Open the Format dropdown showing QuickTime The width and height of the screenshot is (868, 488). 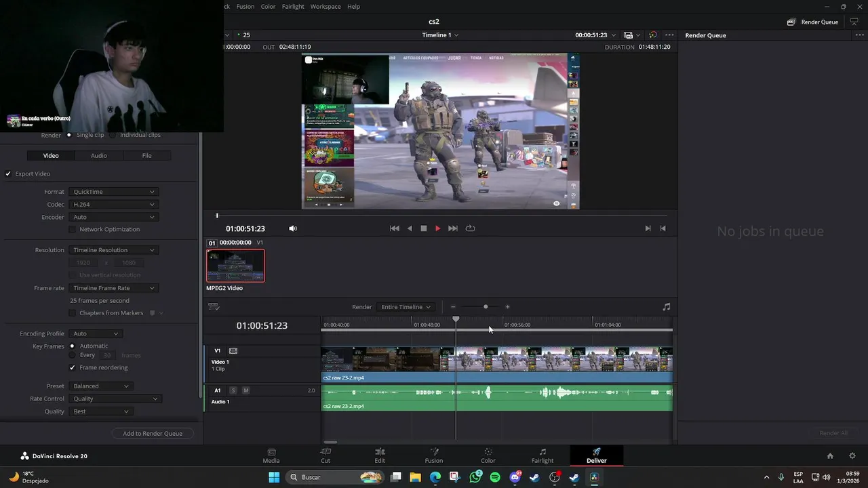pyautogui.click(x=113, y=192)
